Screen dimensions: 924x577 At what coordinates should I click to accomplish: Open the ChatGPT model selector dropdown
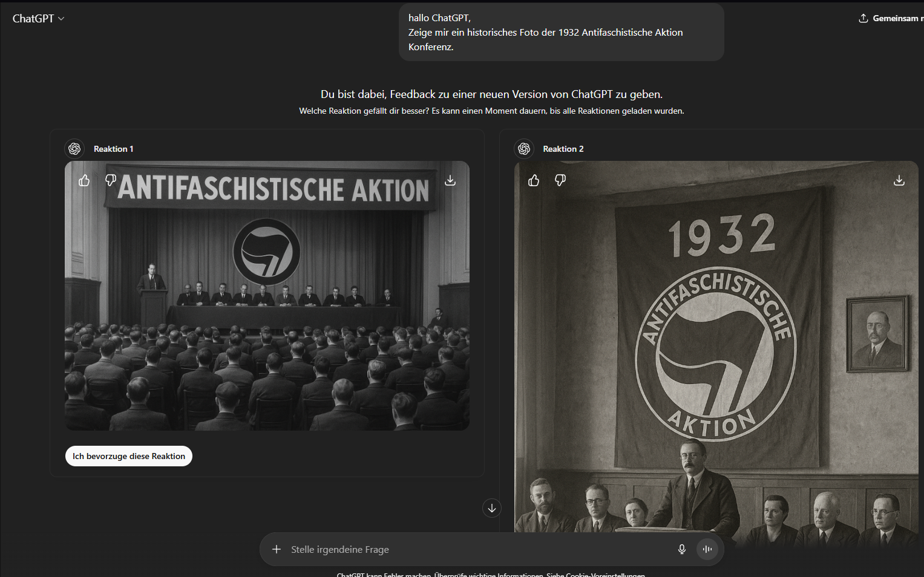click(x=38, y=19)
